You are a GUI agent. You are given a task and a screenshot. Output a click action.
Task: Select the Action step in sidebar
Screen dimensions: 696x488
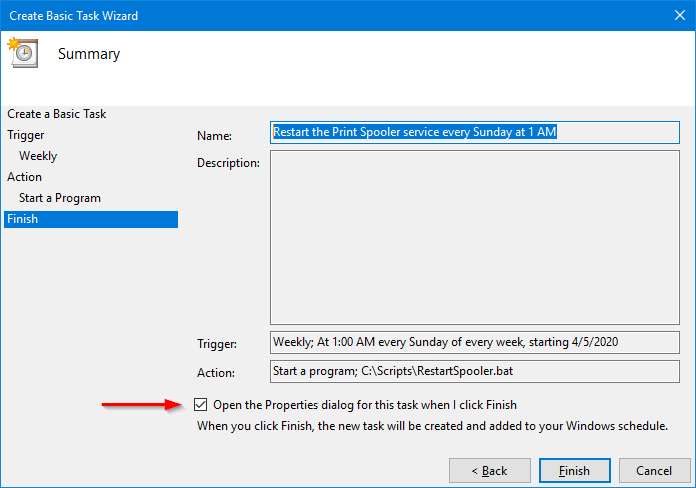(24, 177)
